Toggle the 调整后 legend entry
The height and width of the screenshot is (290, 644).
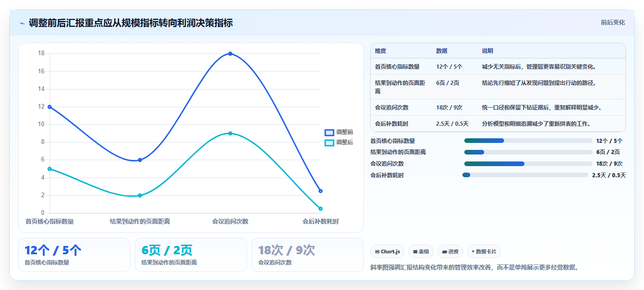(x=339, y=142)
